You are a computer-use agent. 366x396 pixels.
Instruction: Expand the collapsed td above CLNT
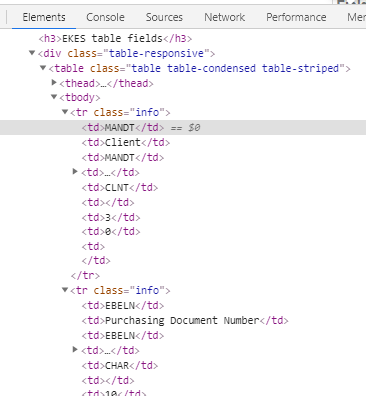75,171
